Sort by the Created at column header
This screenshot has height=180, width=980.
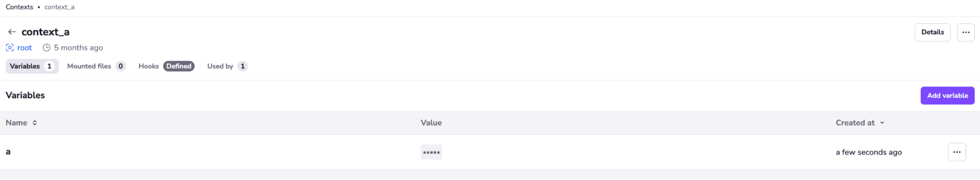(855, 123)
